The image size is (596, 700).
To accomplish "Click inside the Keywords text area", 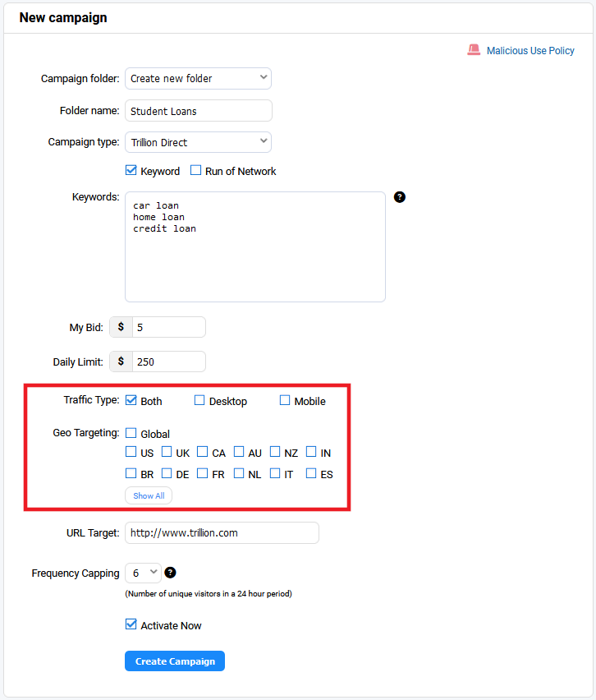I will pos(255,246).
